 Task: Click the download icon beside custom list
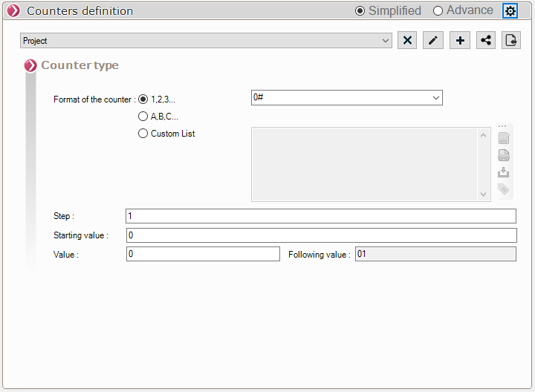click(504, 172)
